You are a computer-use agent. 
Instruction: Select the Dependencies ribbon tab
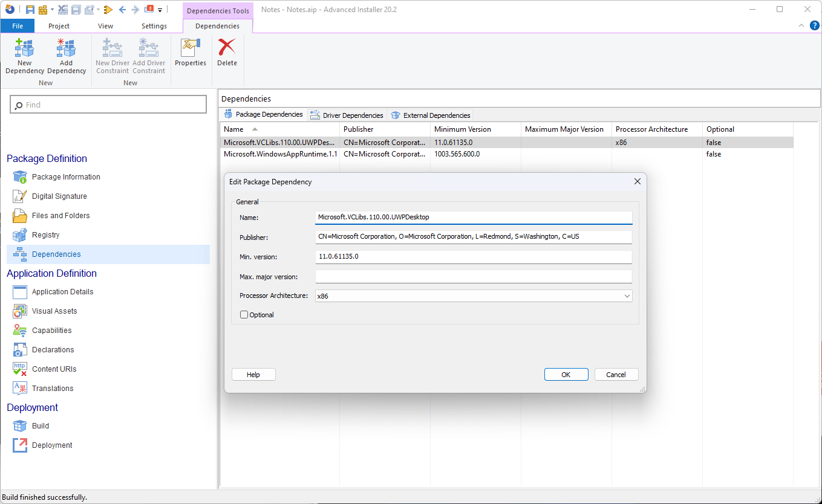click(x=217, y=26)
